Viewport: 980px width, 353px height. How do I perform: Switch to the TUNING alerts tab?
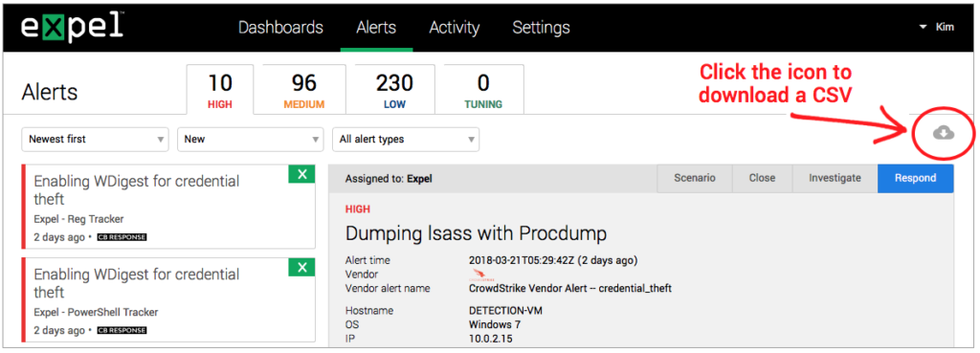pos(483,90)
